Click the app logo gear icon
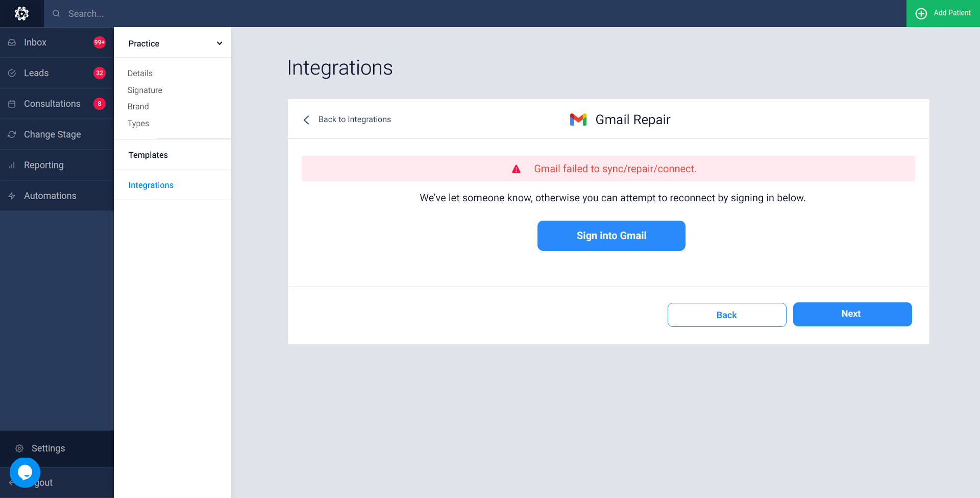 click(21, 13)
